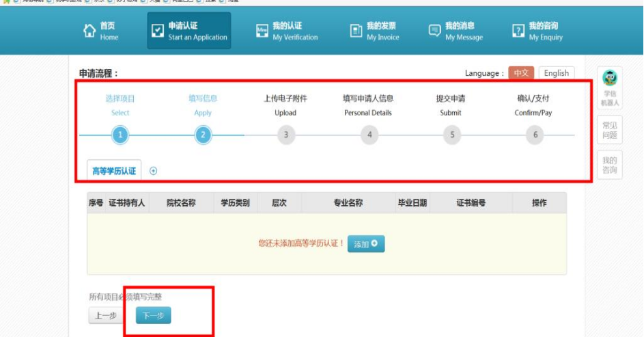Click step 1 circle 选择项目 Select
The image size is (644, 337).
120,135
